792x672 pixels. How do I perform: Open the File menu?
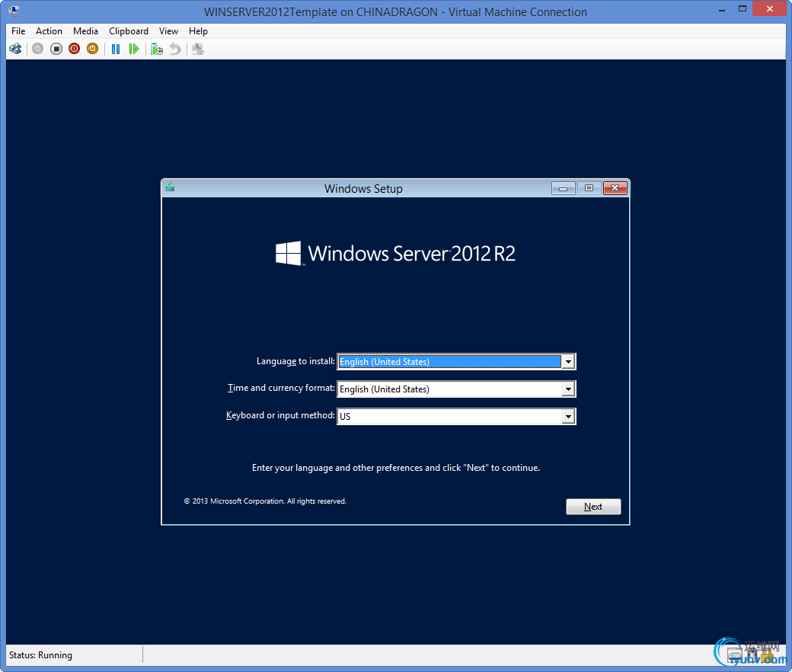[x=18, y=31]
